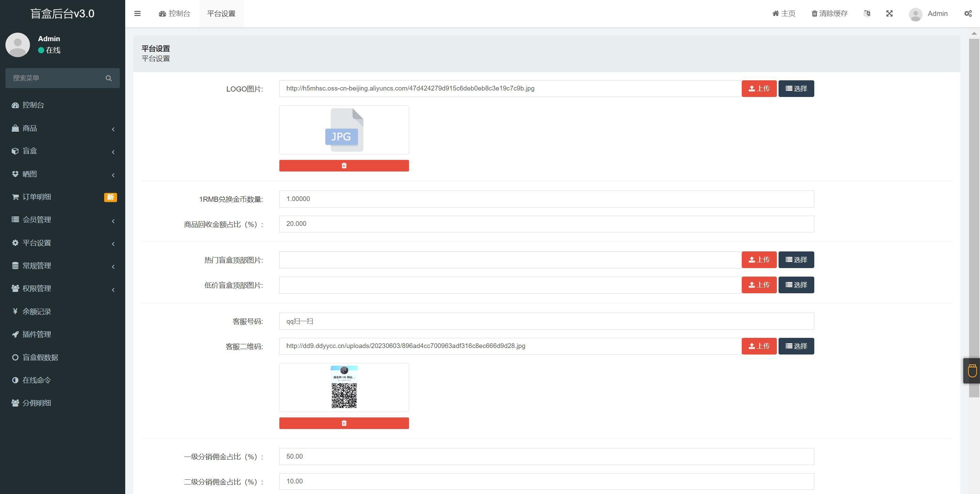Click 选择 button for 客服二维码
The width and height of the screenshot is (980, 494).
796,346
